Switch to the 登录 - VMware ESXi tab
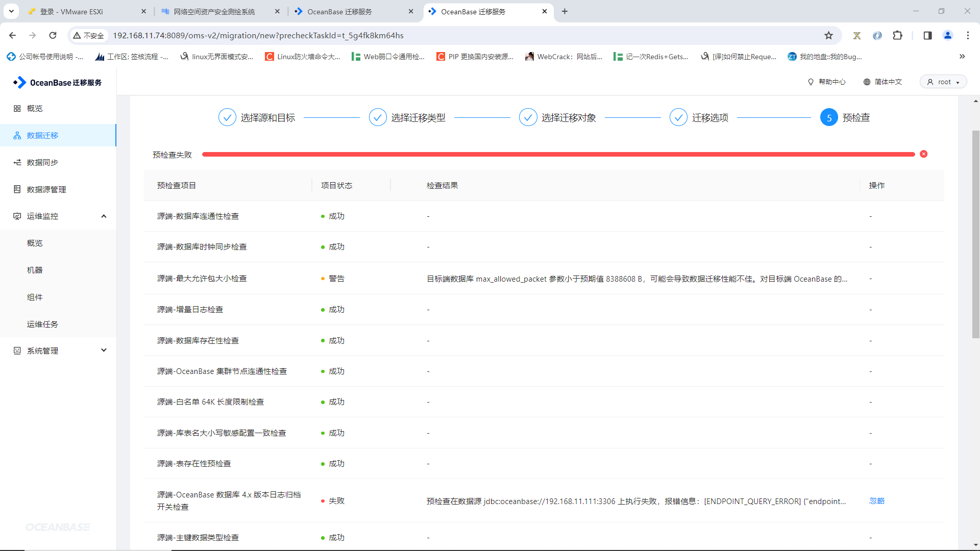 point(87,11)
